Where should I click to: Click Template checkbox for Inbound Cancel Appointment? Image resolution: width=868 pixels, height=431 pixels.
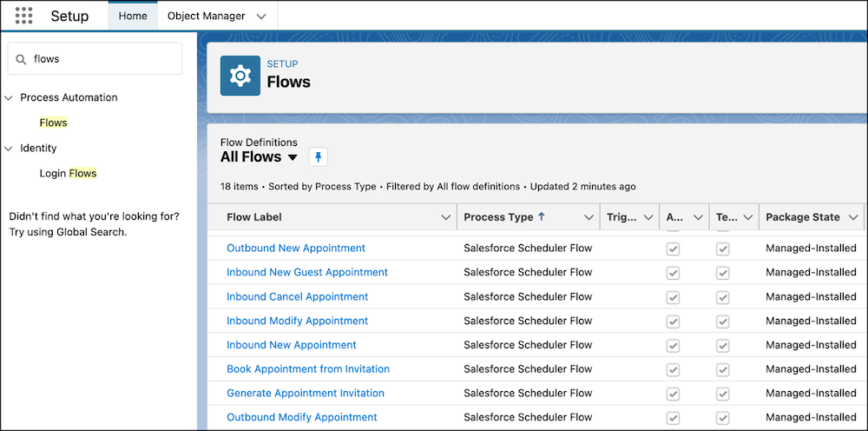point(722,297)
